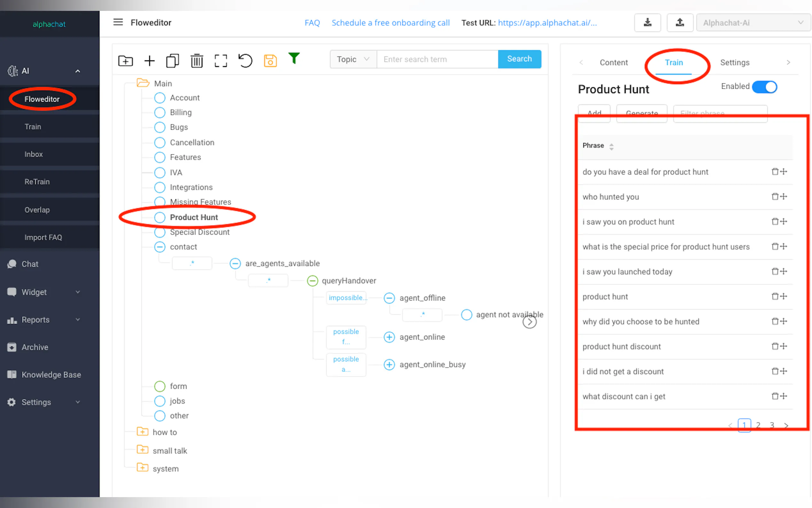812x508 pixels.
Task: Click the blue Search button
Action: [x=519, y=59]
